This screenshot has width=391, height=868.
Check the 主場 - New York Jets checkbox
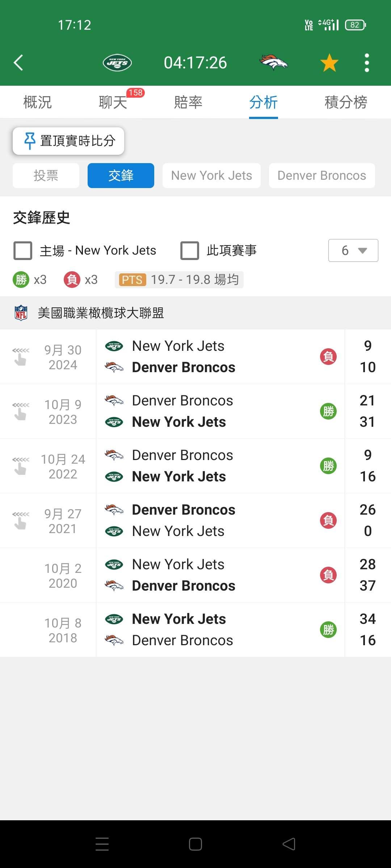click(x=23, y=251)
